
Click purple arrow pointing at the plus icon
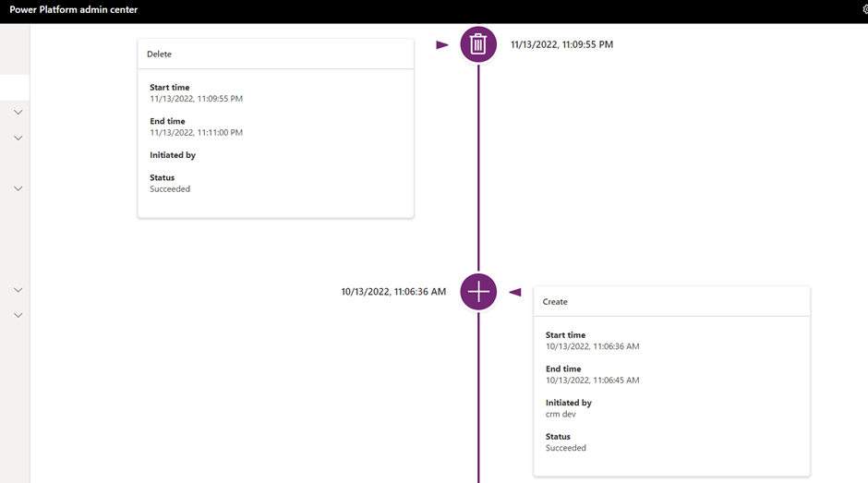tap(515, 293)
